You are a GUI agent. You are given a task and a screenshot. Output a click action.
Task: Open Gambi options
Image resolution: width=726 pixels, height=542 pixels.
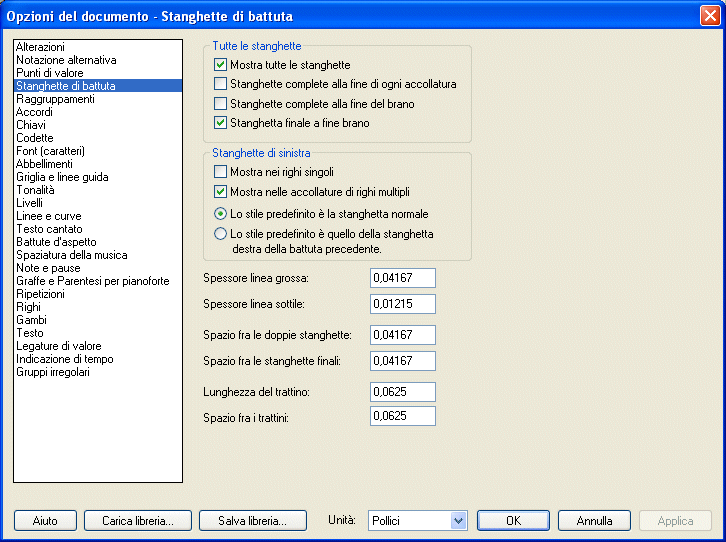point(98,319)
